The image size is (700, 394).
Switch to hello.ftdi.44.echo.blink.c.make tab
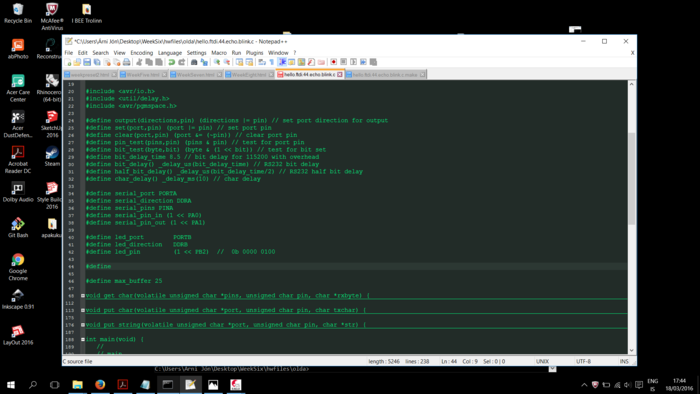385,75
